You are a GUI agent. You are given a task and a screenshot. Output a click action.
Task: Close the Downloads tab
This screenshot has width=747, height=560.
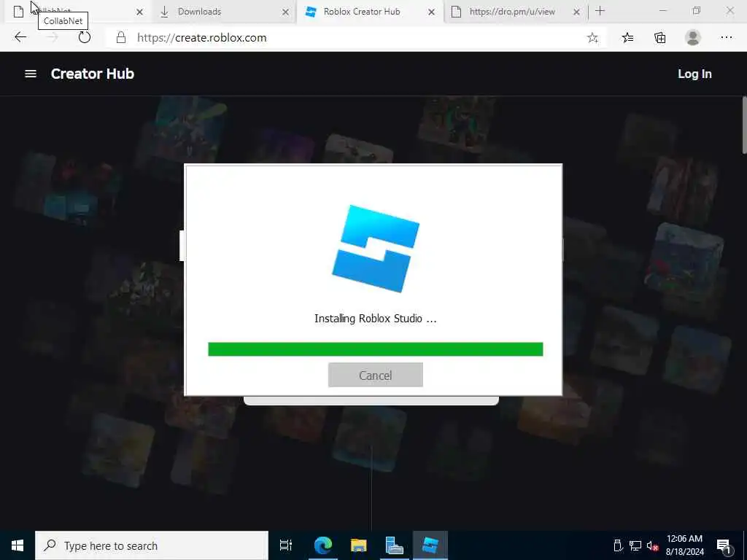(285, 12)
